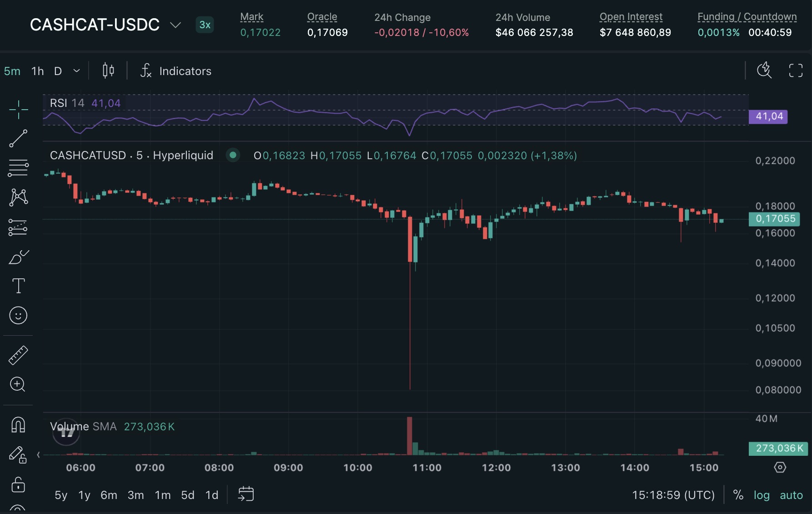The image size is (812, 514).
Task: Set chart range to 1y
Action: (x=84, y=495)
